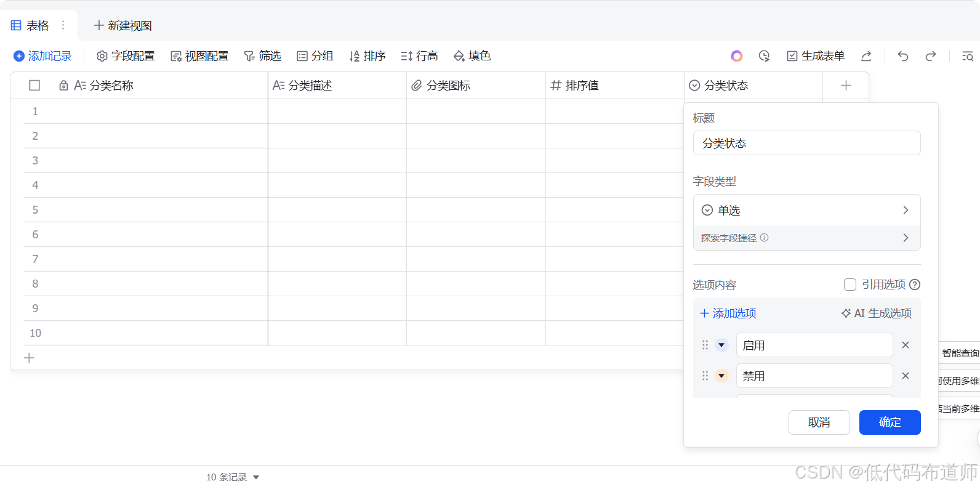Edit the 标题 field with 分类状态

coord(806,143)
